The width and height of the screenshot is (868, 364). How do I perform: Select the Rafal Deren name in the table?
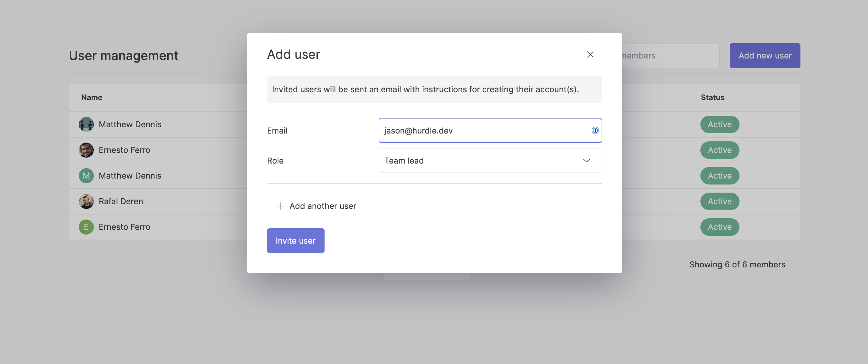121,201
